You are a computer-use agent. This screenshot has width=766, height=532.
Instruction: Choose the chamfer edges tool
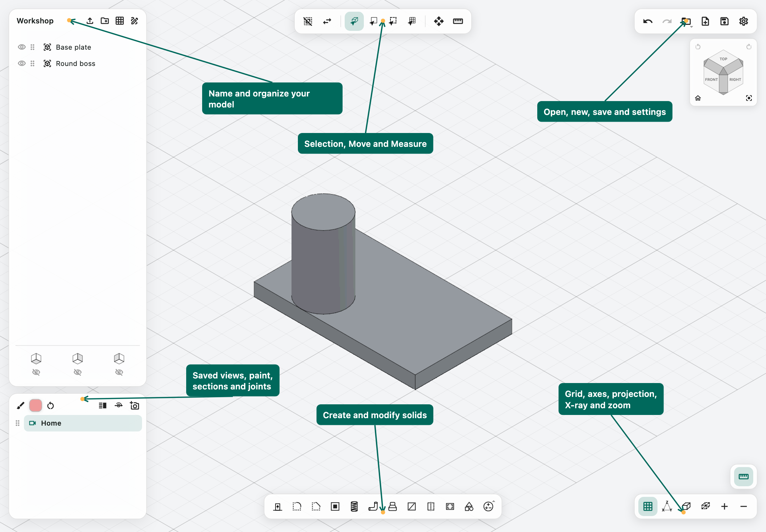(316, 506)
